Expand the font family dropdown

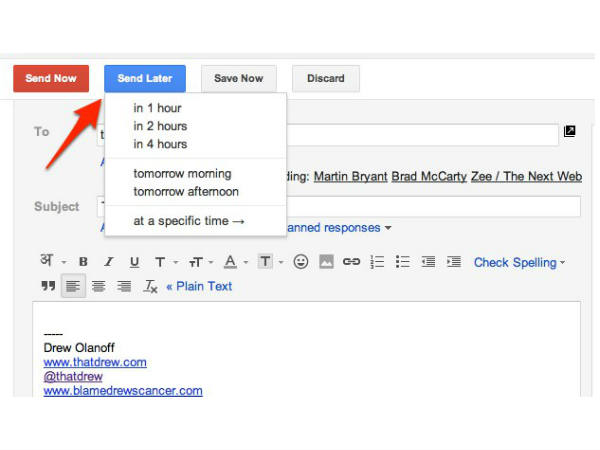[163, 262]
